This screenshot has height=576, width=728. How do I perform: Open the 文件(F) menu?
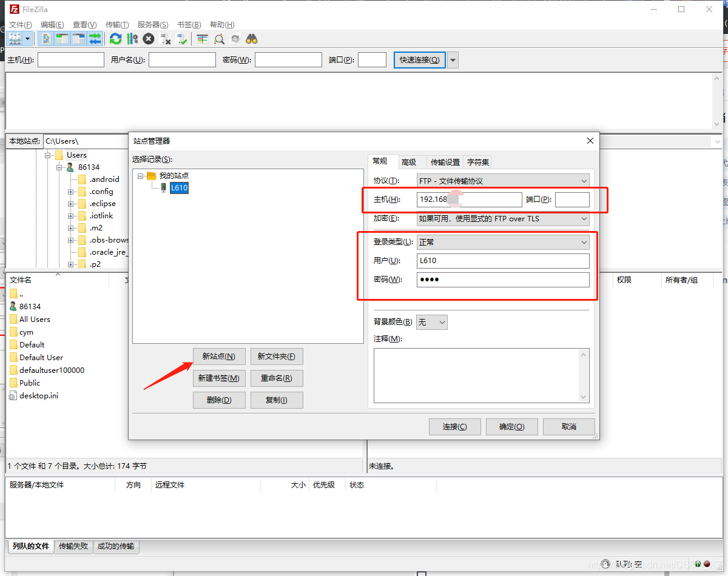pyautogui.click(x=20, y=25)
